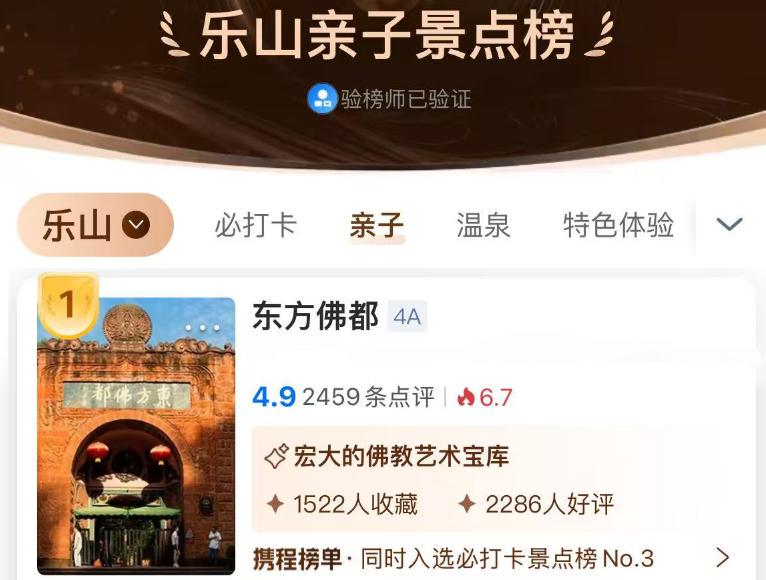The image size is (766, 580).
Task: Click the 携程榜单 ranking link text
Action: pos(297,558)
